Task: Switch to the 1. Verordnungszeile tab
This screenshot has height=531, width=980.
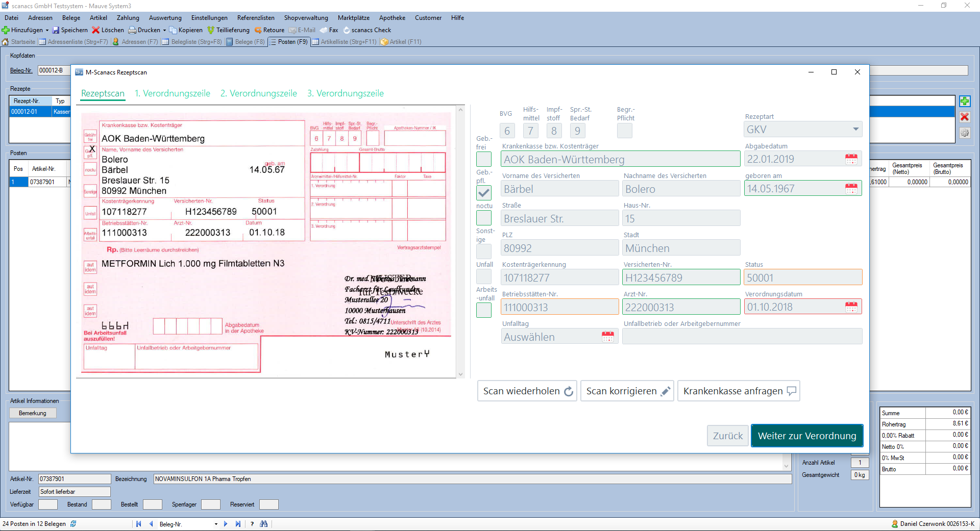Action: point(173,93)
